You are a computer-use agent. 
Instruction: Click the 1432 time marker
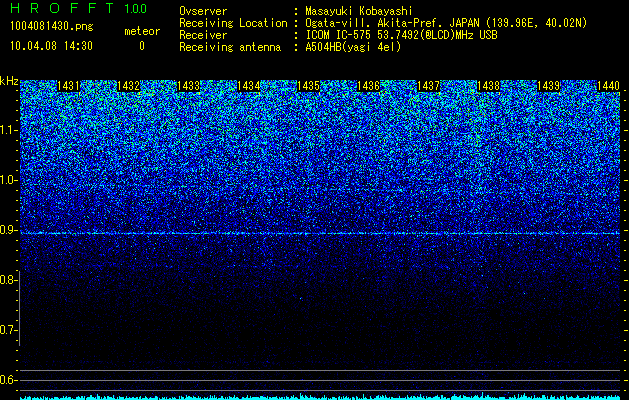tap(128, 86)
